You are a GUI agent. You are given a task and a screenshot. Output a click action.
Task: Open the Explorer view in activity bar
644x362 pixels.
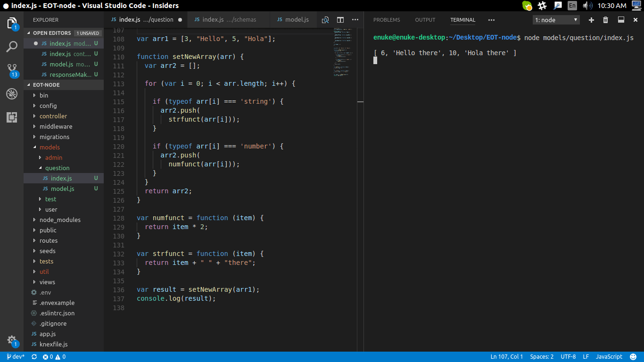pyautogui.click(x=12, y=23)
